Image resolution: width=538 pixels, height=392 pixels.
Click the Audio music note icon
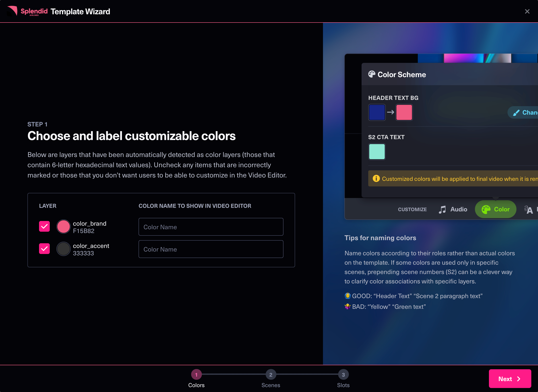pos(442,210)
